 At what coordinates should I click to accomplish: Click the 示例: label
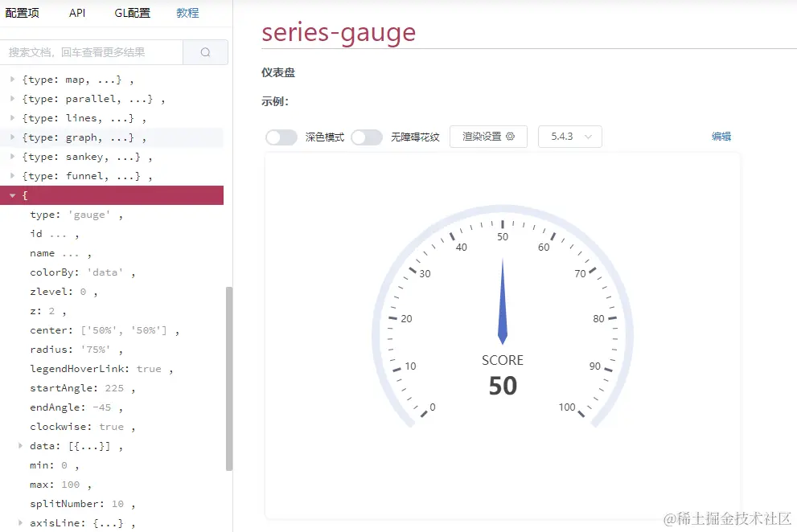tap(275, 101)
